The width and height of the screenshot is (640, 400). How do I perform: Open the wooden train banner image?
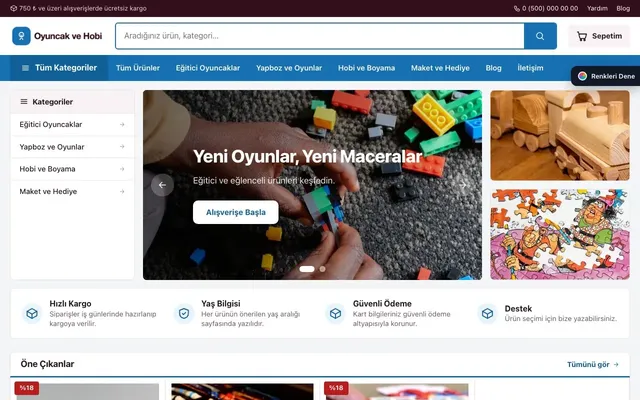point(560,135)
